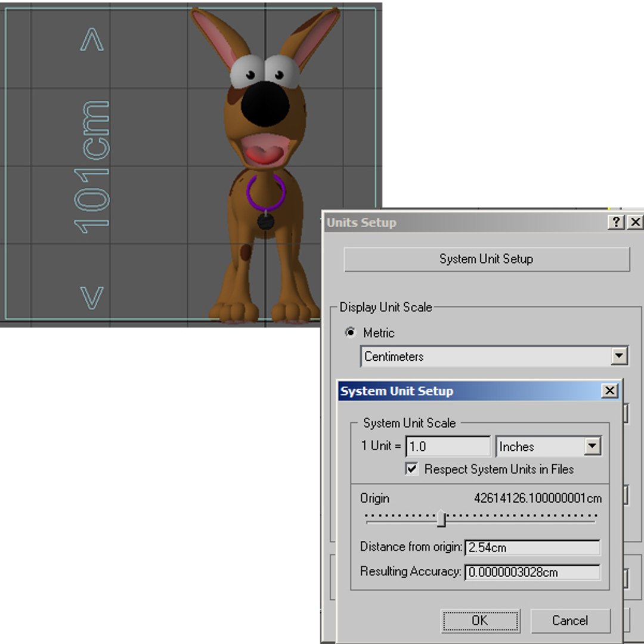Close the Units Setup window

pos(636,222)
